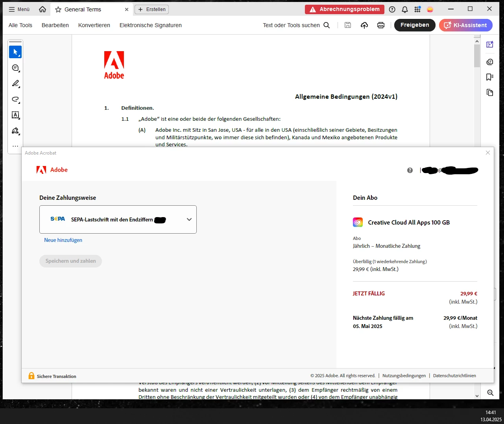
Task: Open the bookmarks panel icon
Action: (490, 77)
